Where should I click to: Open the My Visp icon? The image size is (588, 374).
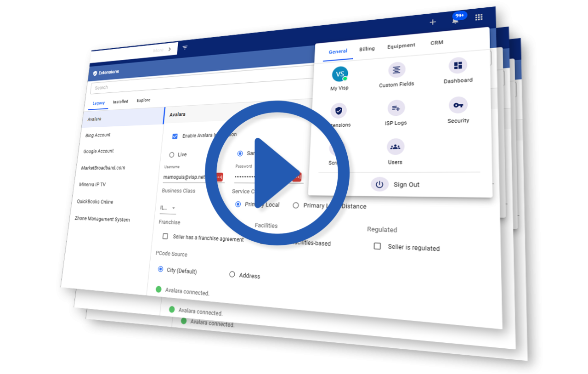pyautogui.click(x=339, y=74)
